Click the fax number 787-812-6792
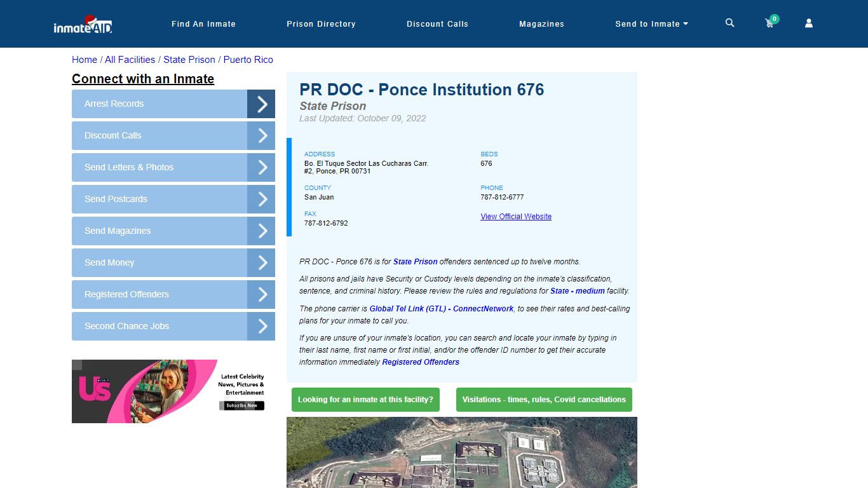 pos(326,223)
